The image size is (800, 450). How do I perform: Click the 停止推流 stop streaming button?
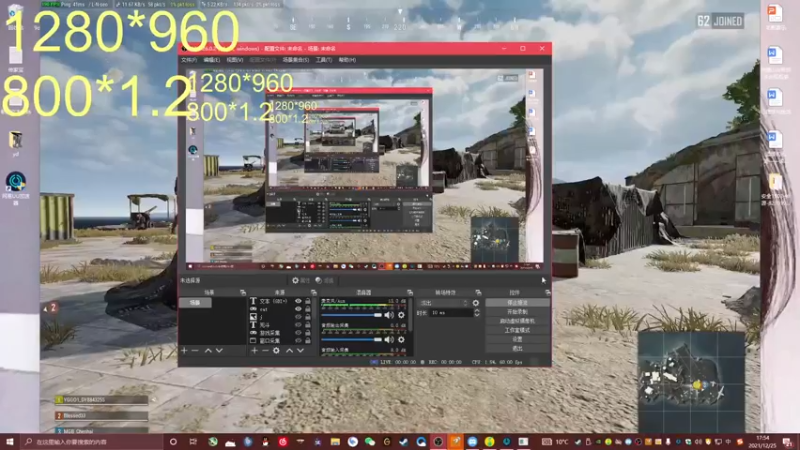(517, 303)
